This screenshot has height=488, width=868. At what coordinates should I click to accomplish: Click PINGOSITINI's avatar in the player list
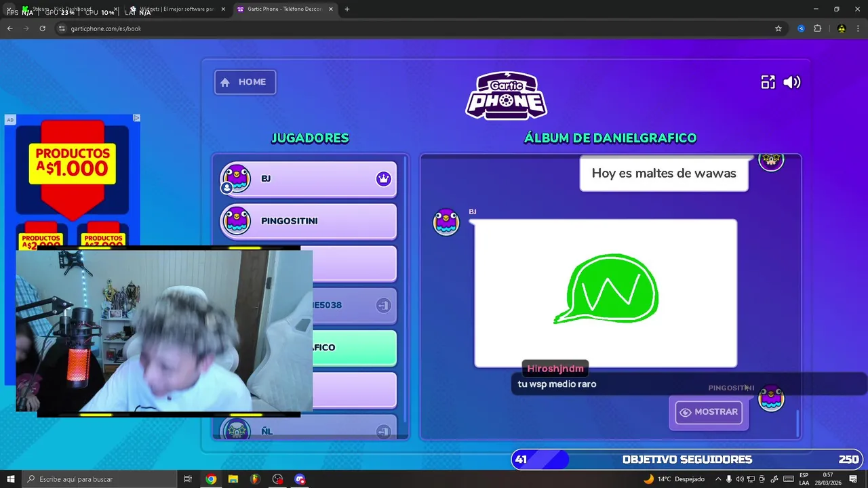[x=237, y=221]
